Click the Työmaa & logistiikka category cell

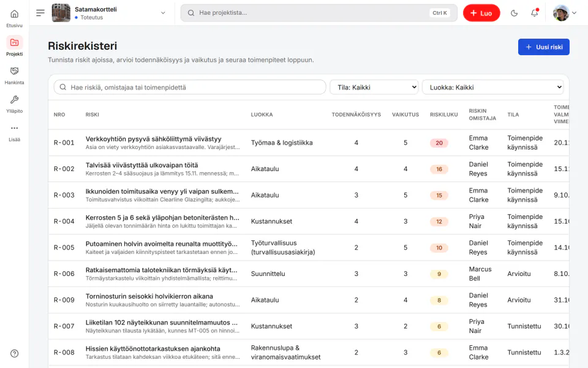(x=282, y=143)
